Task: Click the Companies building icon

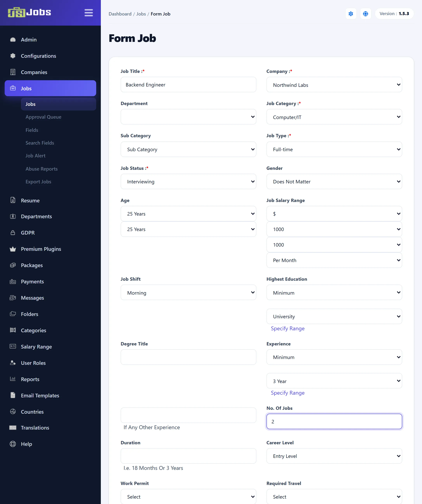Action: pos(13,72)
